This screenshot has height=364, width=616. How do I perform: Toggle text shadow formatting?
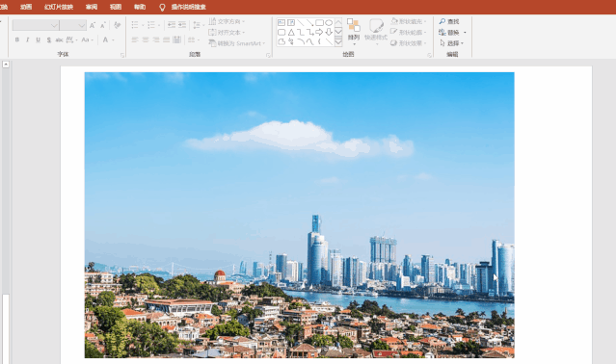(49, 39)
